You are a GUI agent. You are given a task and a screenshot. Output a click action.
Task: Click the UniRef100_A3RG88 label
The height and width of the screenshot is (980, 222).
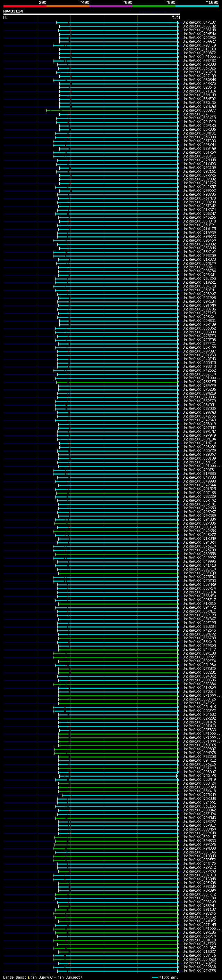pyautogui.click(x=199, y=65)
